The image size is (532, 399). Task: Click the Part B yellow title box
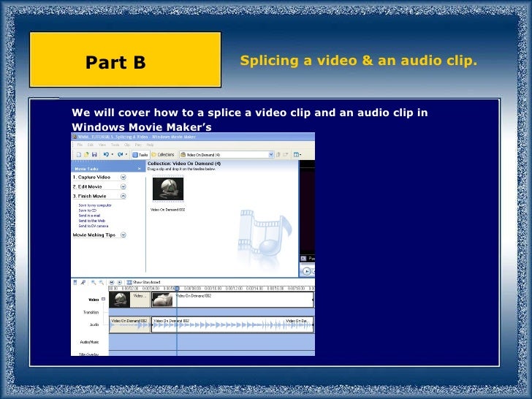126,60
